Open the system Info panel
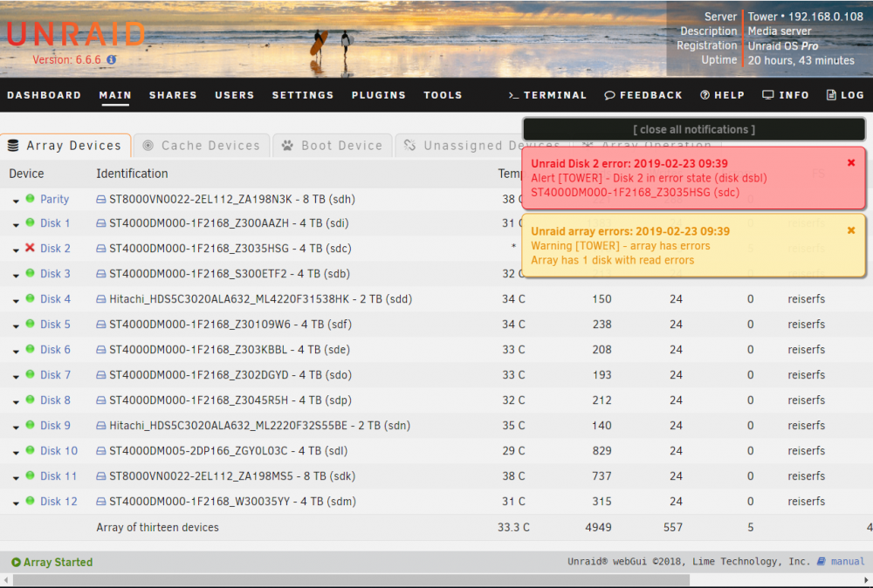Screen dimensions: 873x588 point(786,95)
